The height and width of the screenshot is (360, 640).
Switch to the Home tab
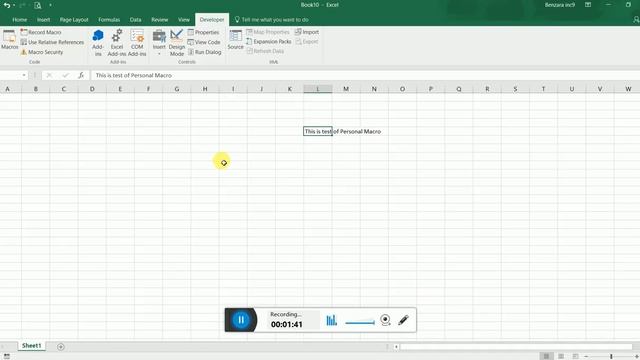[x=20, y=20]
